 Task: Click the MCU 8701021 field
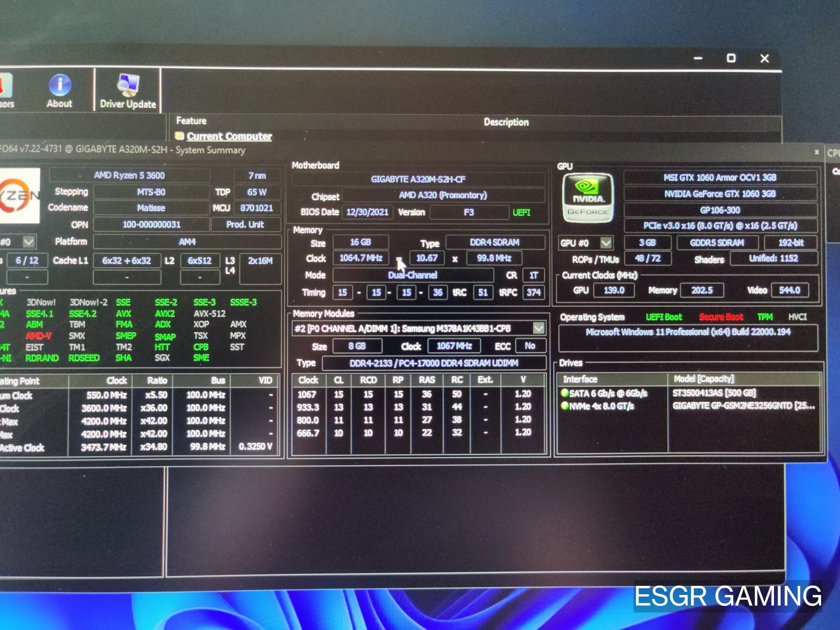(257, 208)
